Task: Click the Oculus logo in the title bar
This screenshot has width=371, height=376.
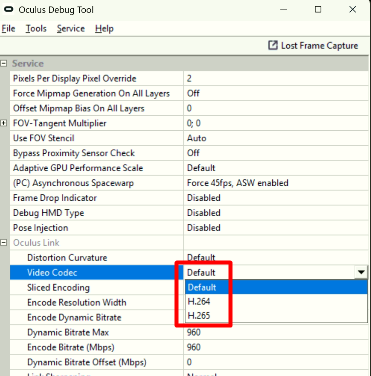Action: point(8,10)
